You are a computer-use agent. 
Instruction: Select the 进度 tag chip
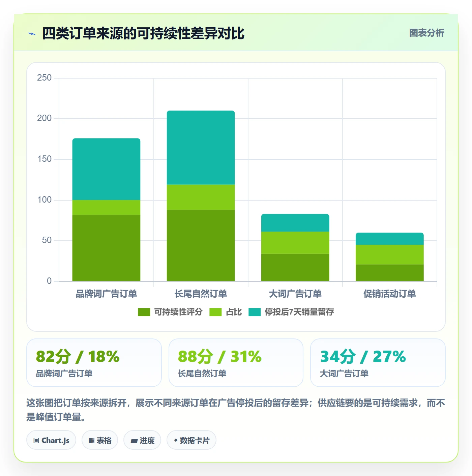pos(142,440)
